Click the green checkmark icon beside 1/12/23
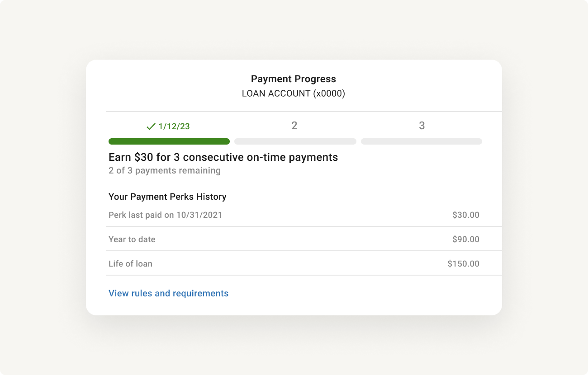 pyautogui.click(x=151, y=127)
